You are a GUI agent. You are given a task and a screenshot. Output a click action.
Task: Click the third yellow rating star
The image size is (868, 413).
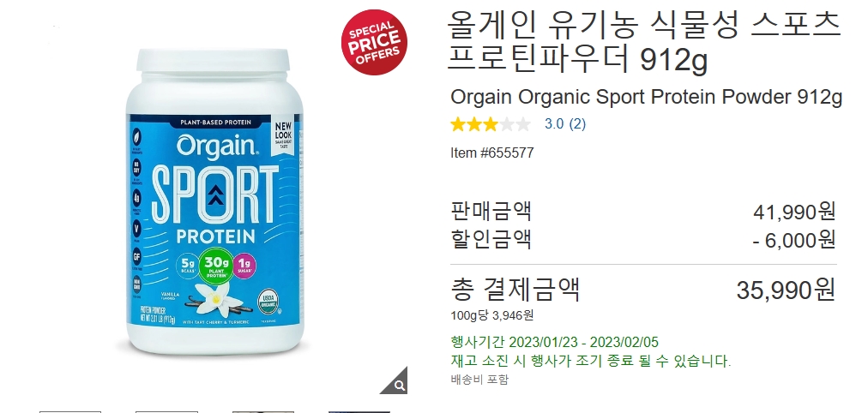click(491, 124)
